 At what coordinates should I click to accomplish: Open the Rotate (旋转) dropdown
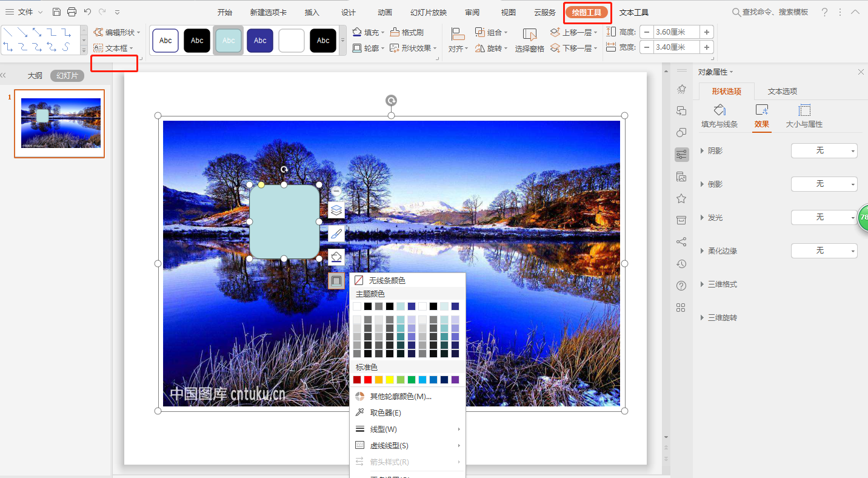(491, 48)
